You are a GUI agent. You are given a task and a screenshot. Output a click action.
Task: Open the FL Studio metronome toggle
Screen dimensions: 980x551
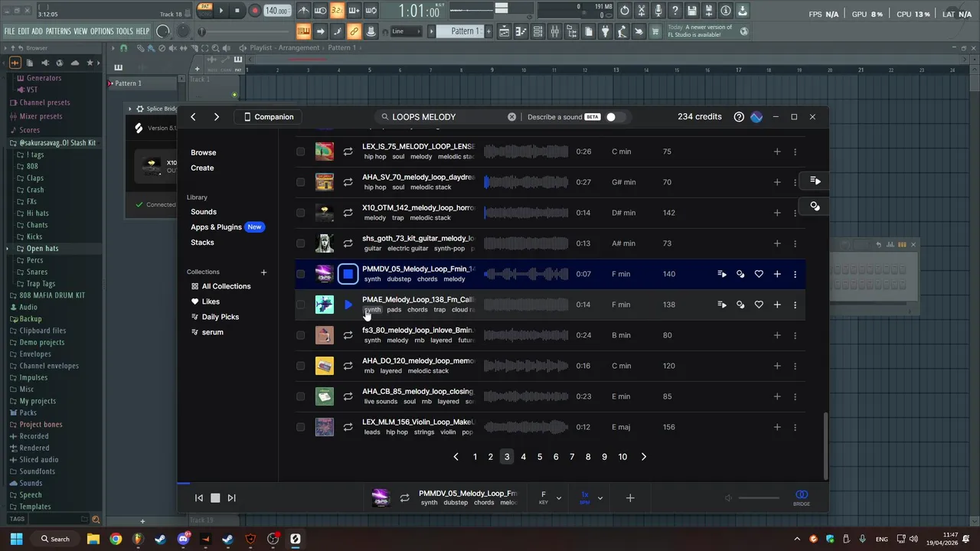(x=304, y=11)
